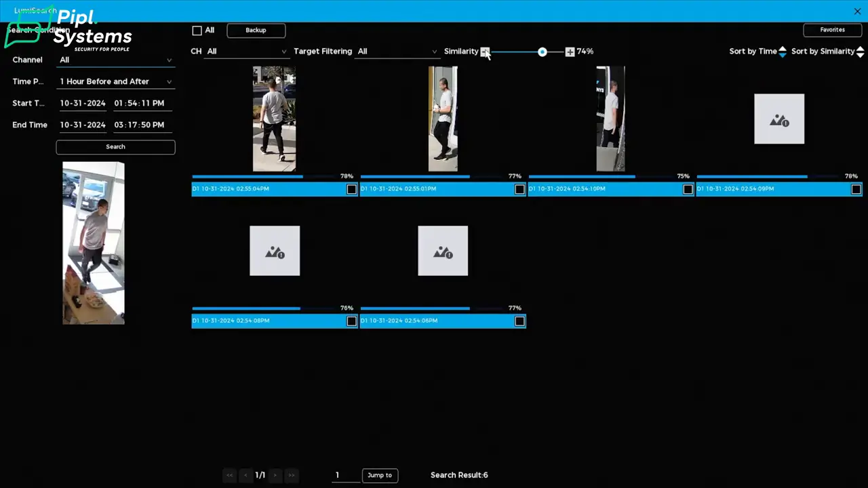Click the 1/1 page indicator
This screenshot has width=868, height=488.
click(x=260, y=475)
